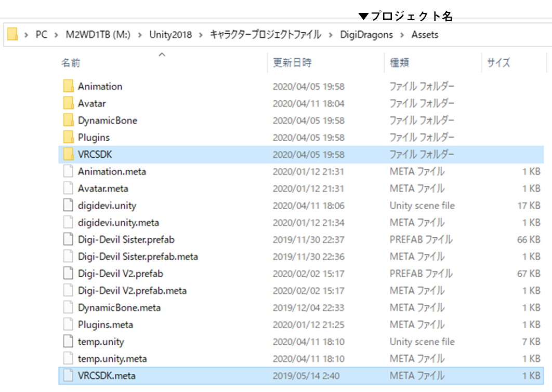Screen dimensions: 552x392
Task: Click the Digi-Devil V2.prefab.meta file icon
Action: click(x=68, y=290)
